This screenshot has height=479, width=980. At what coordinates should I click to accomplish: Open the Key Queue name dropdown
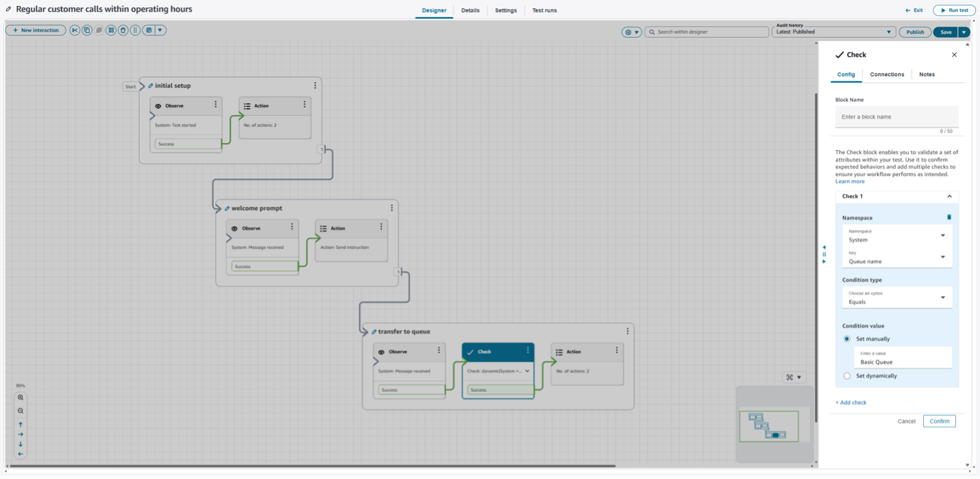tap(896, 258)
